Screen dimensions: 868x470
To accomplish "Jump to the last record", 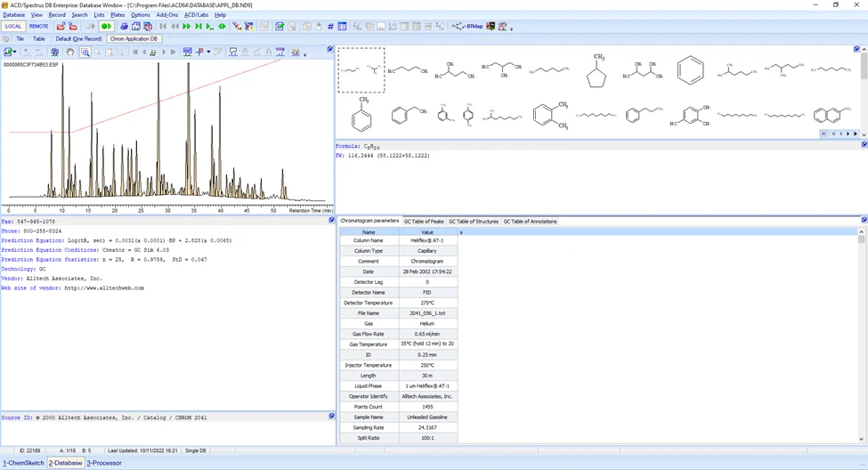I will click(x=199, y=26).
